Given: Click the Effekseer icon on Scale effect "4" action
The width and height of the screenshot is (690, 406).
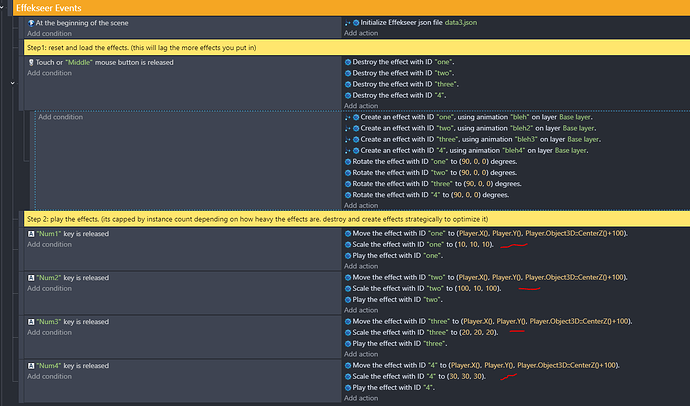Looking at the screenshot, I should (x=348, y=377).
